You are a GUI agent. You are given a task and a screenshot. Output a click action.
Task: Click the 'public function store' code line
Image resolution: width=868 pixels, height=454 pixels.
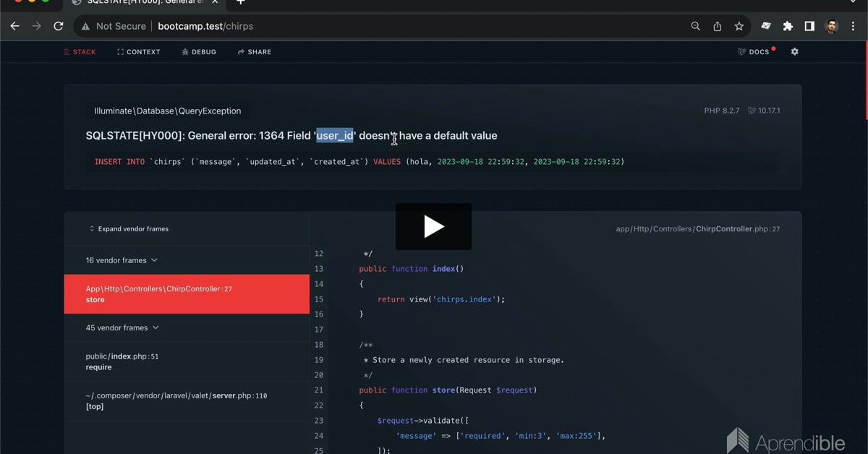tap(447, 390)
